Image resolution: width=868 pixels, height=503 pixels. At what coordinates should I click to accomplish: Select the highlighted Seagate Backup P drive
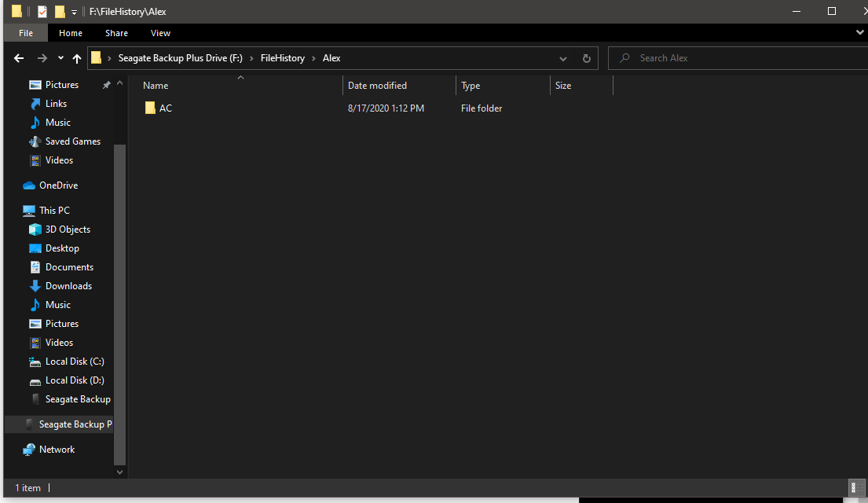click(x=59, y=424)
